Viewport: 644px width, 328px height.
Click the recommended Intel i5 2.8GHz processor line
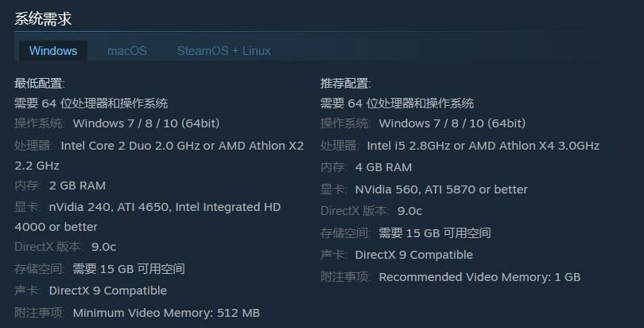pos(460,146)
